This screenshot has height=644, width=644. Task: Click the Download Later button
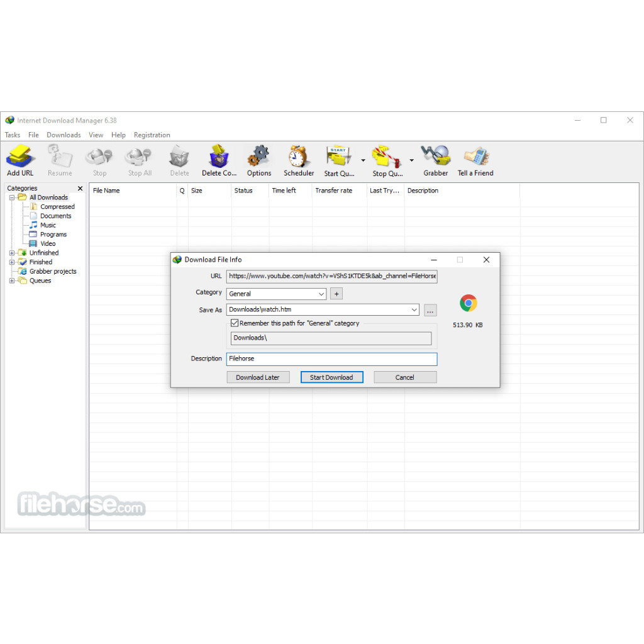[258, 377]
